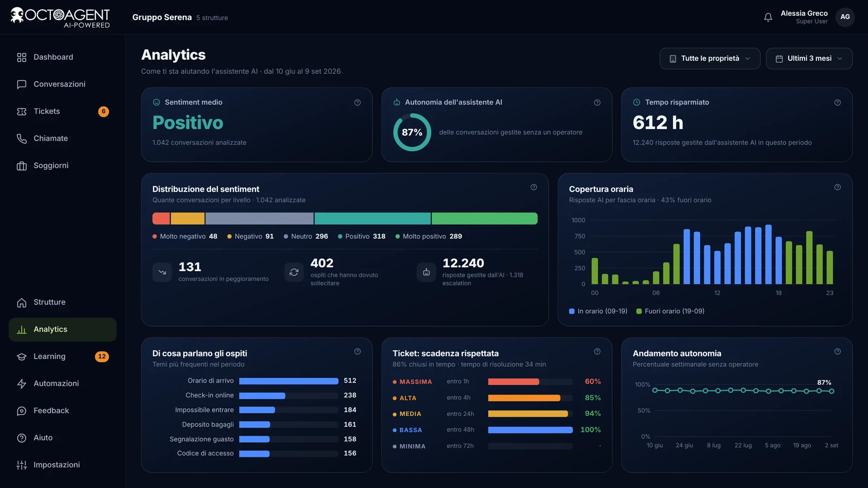Click Alessia Greco user name
The width and height of the screenshot is (868, 488).
tap(804, 14)
